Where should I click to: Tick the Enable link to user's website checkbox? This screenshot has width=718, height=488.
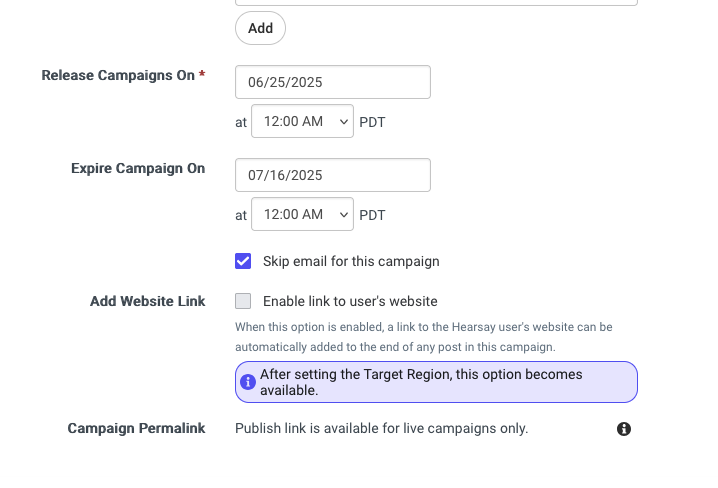coord(243,301)
